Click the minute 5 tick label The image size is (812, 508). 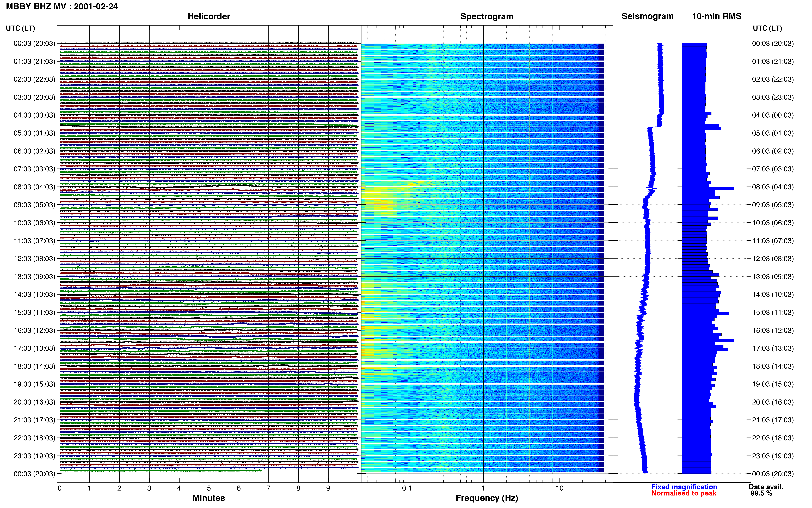[x=209, y=488]
